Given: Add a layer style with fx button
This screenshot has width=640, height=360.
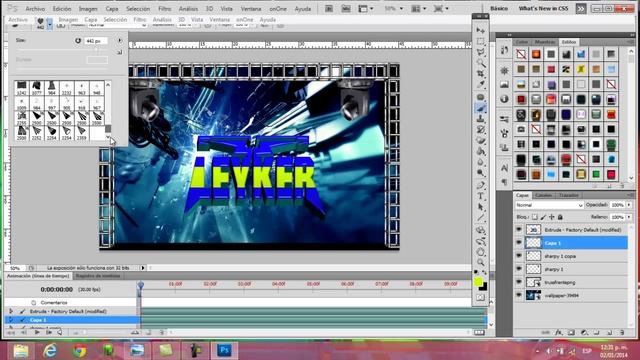Looking at the screenshot, I should point(558,333).
